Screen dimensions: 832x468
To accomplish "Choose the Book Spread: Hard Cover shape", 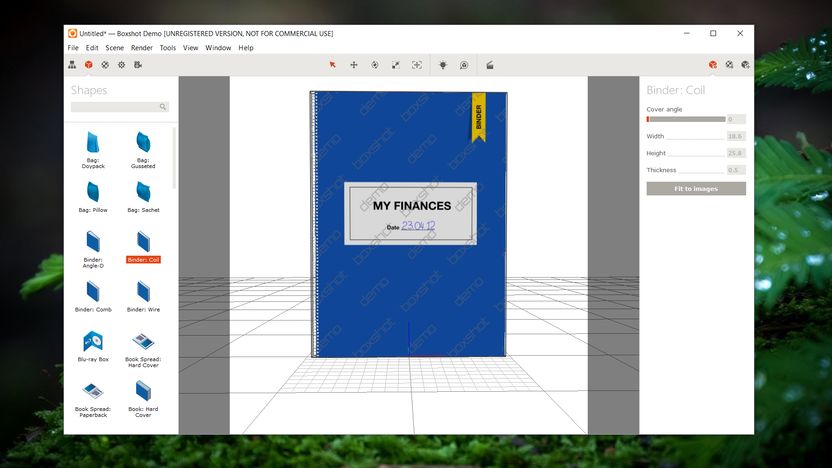I will (x=143, y=350).
